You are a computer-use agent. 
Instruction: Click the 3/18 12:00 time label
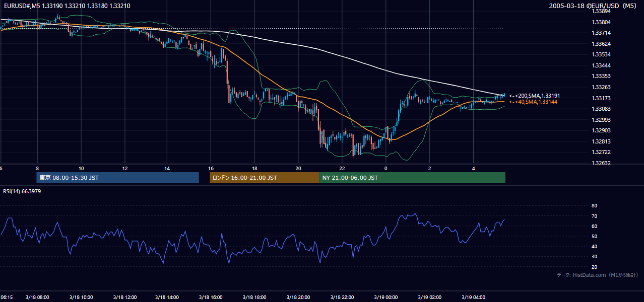click(124, 297)
